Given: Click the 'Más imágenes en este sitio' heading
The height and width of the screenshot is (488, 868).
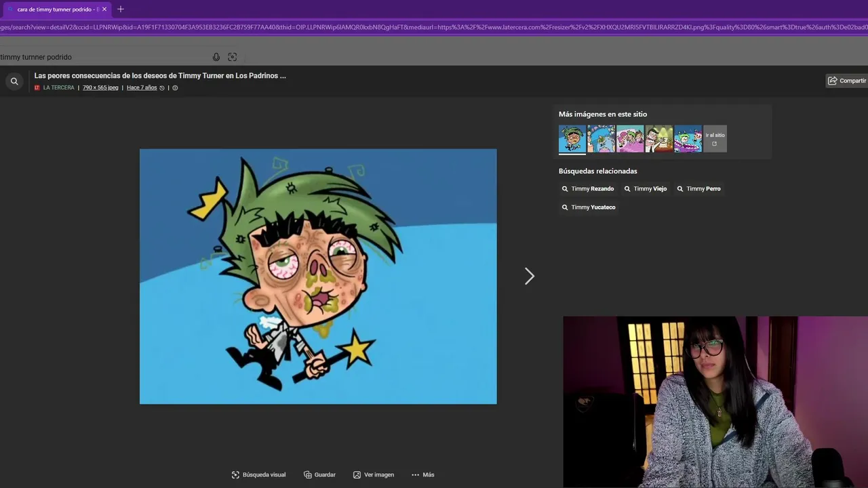Looking at the screenshot, I should pos(603,115).
